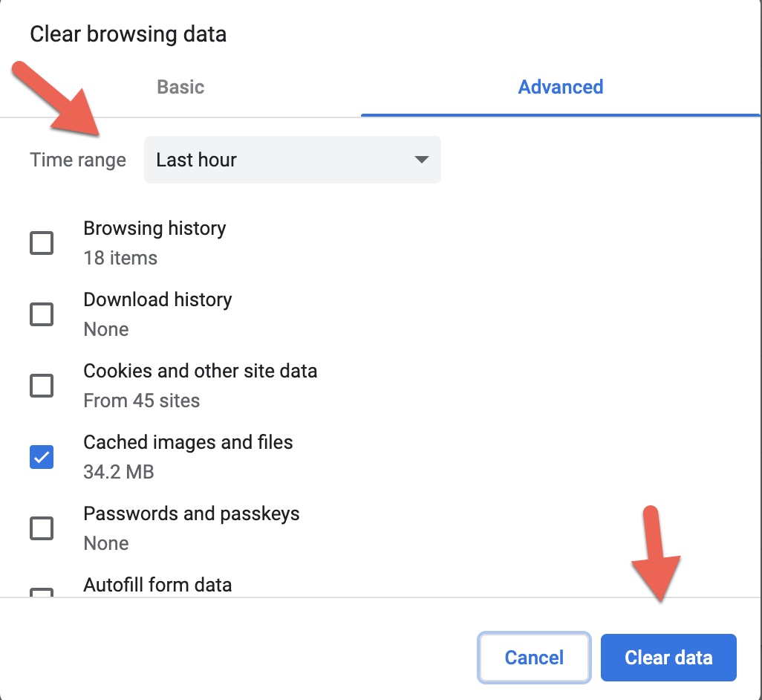This screenshot has width=762, height=700.
Task: Click the 'Browsing history' label text
Action: (154, 228)
